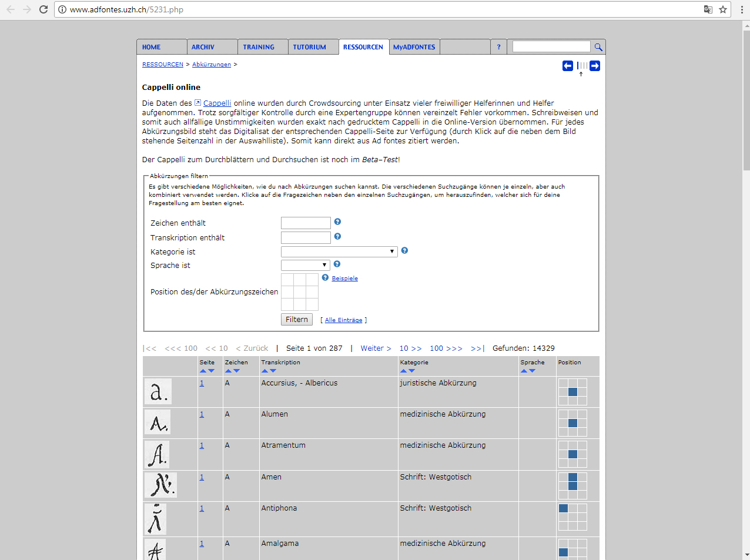Viewport: 750px width, 560px height.
Task: Open the Beispiele link
Action: 344,279
